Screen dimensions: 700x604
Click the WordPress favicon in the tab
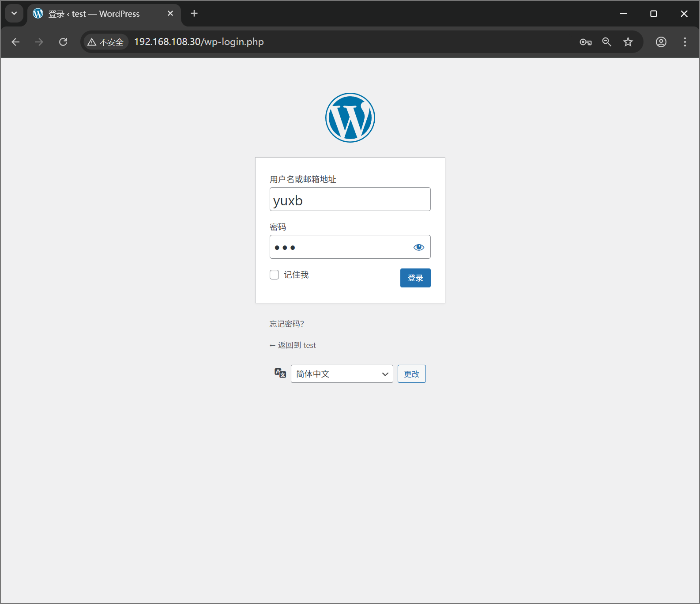[x=38, y=14]
